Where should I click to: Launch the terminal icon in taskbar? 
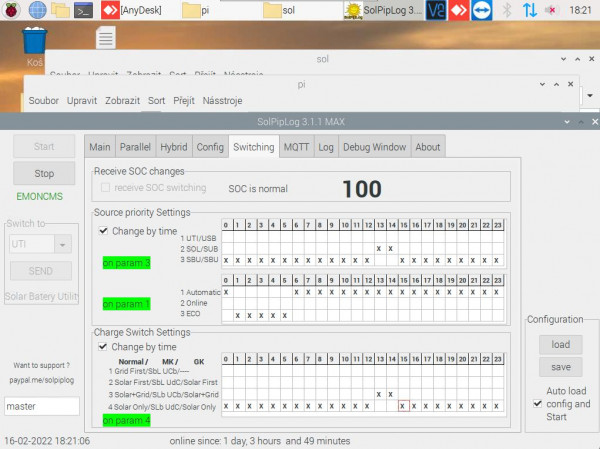click(x=83, y=10)
